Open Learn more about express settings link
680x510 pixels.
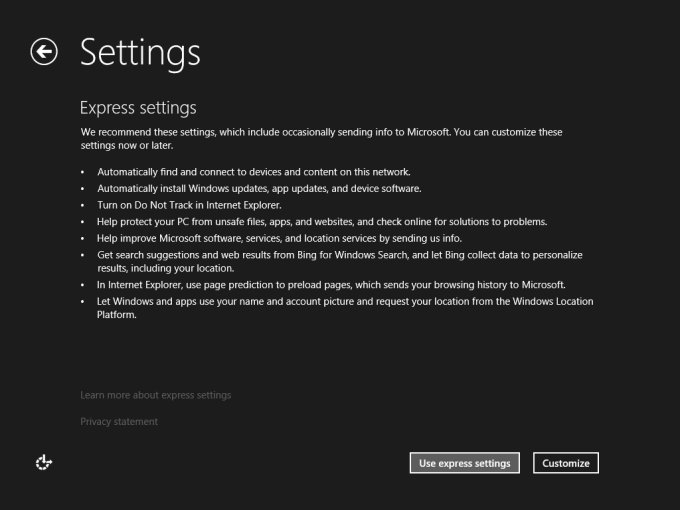coord(155,395)
